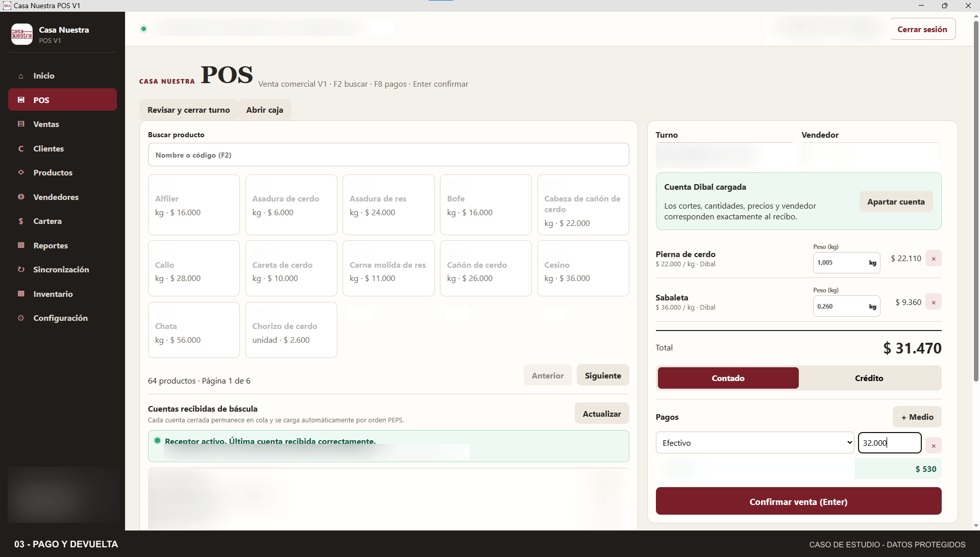980x557 pixels.
Task: Click the change amount $ 530
Action: (925, 469)
